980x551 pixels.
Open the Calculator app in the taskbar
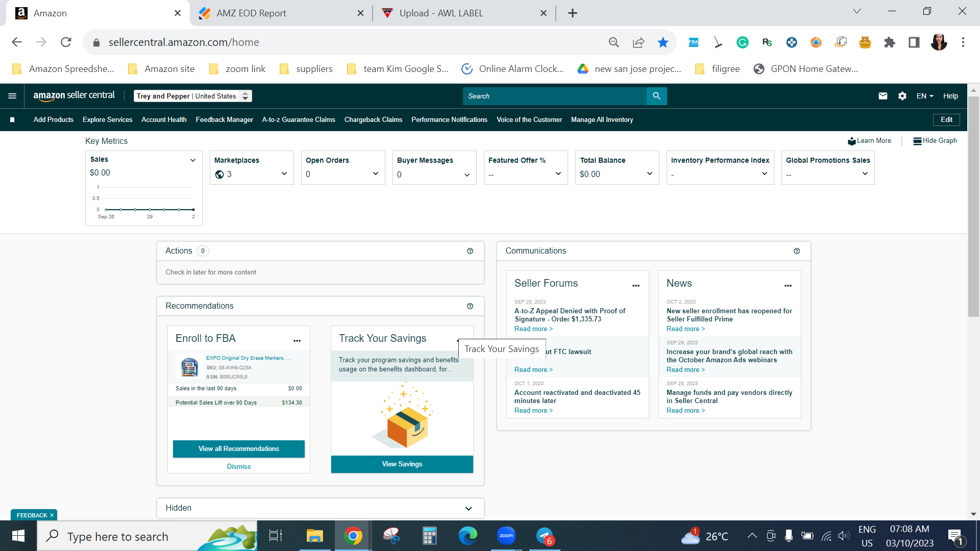(x=430, y=536)
